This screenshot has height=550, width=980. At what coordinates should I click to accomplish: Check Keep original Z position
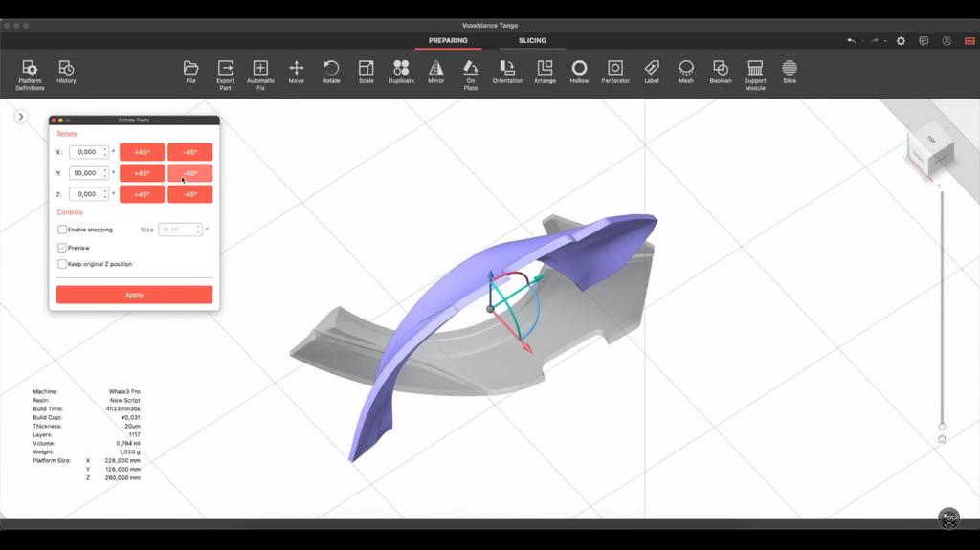pyautogui.click(x=62, y=264)
